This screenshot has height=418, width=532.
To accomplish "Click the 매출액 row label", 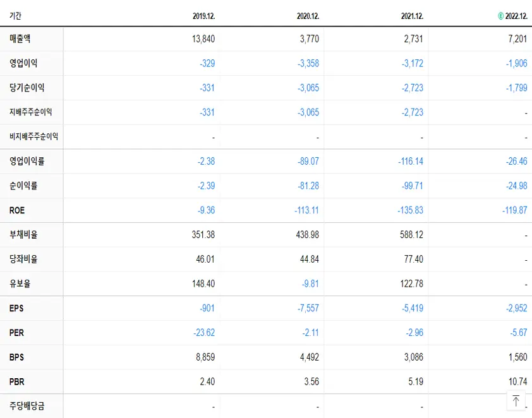I will point(20,39).
